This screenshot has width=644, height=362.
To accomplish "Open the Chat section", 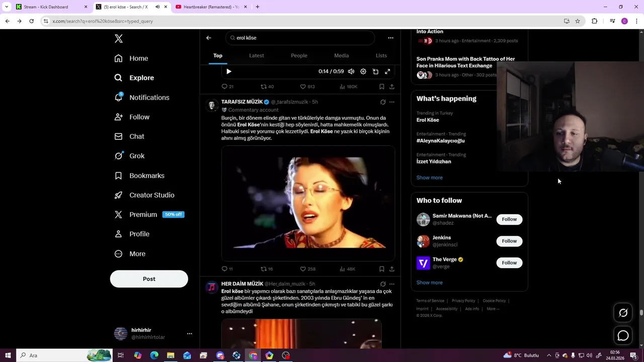I will pyautogui.click(x=129, y=136).
